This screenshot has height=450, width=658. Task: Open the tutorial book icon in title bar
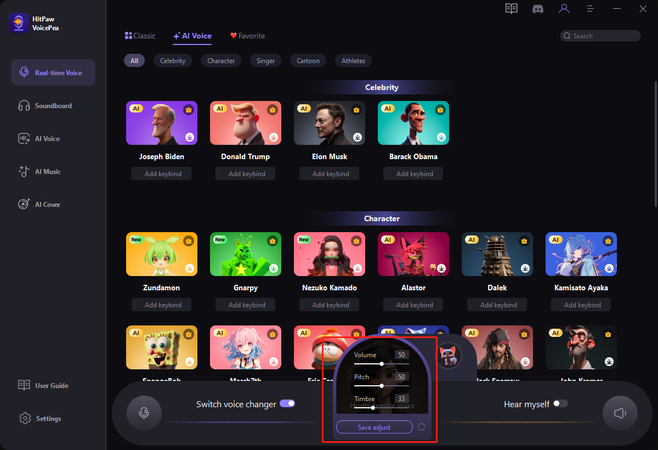point(512,9)
